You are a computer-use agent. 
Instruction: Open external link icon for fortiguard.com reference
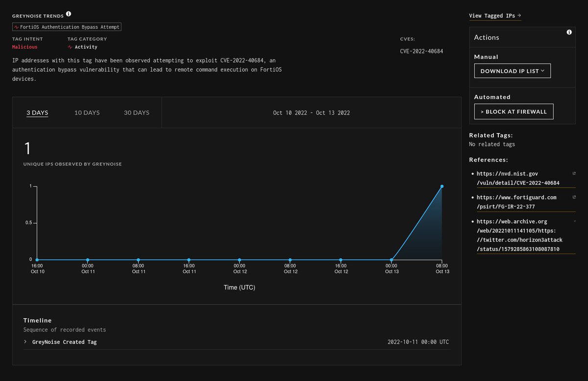[x=574, y=197]
